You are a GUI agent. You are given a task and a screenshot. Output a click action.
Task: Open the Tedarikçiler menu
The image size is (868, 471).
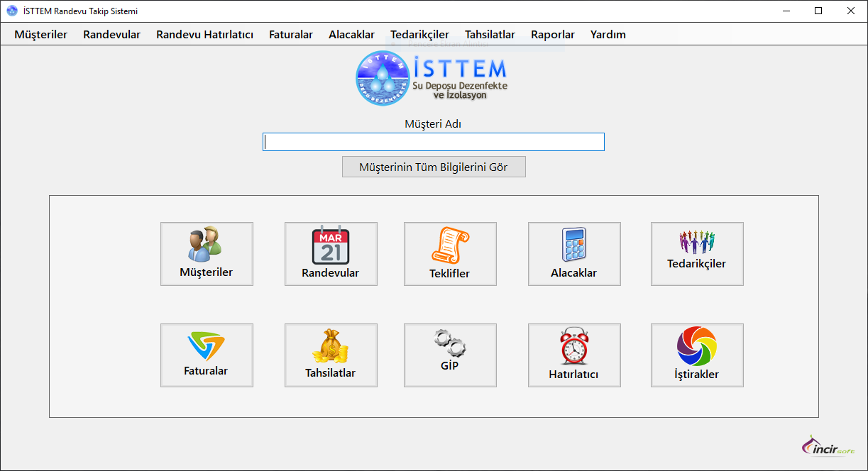(419, 34)
